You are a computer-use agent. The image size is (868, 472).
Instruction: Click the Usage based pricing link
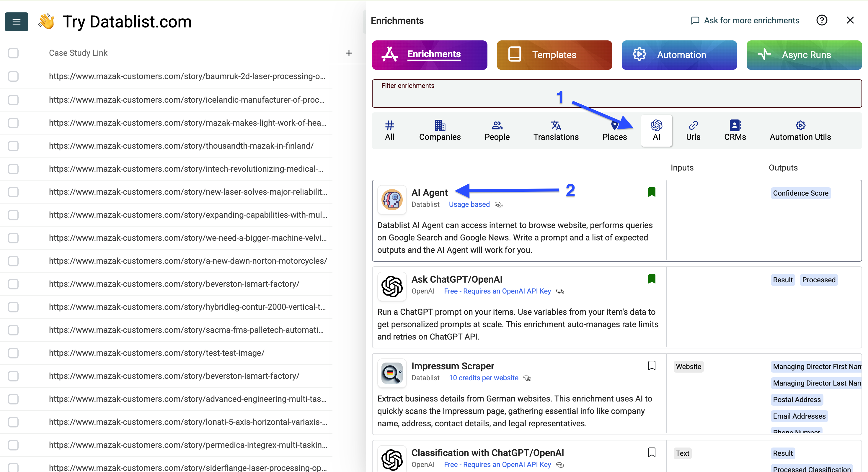click(469, 204)
